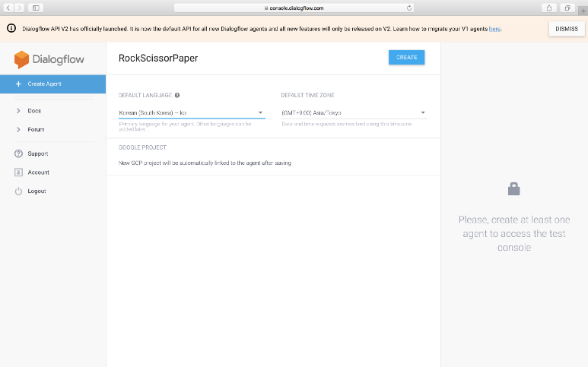Click the Safari sidebar toggle icon

(x=36, y=8)
